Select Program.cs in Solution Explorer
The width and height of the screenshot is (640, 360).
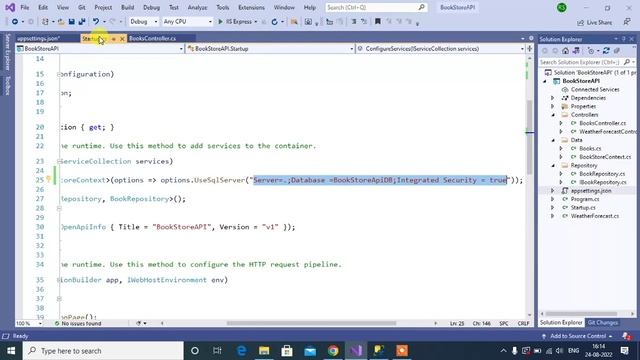(585, 199)
